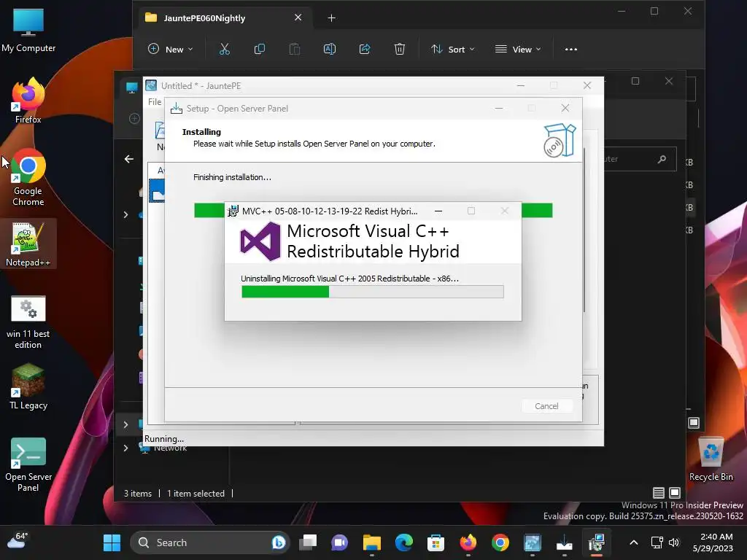Image resolution: width=747 pixels, height=560 pixels.
Task: Add a new tab in File Explorer
Action: [332, 18]
